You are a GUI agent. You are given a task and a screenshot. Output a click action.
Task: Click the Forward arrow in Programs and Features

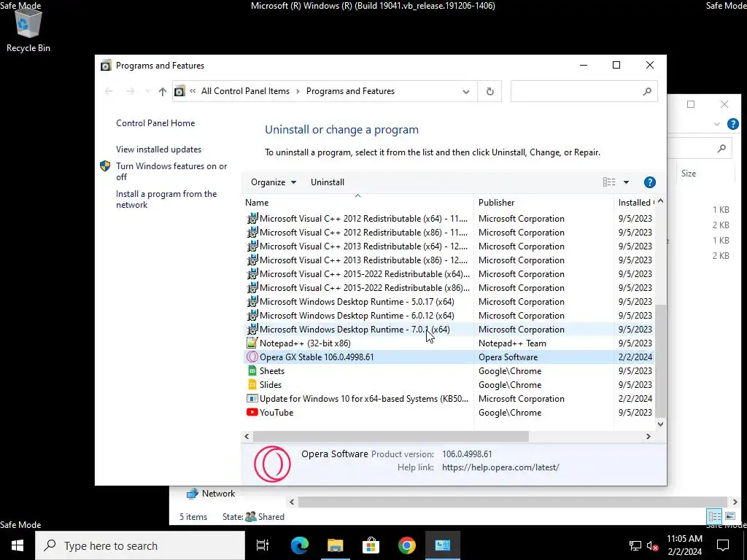(130, 91)
